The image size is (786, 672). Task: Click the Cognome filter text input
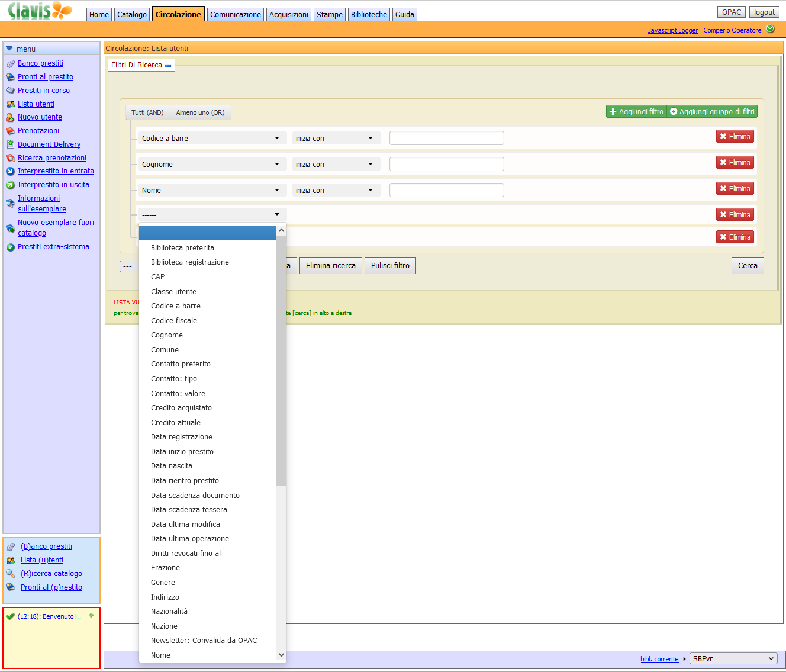(446, 164)
